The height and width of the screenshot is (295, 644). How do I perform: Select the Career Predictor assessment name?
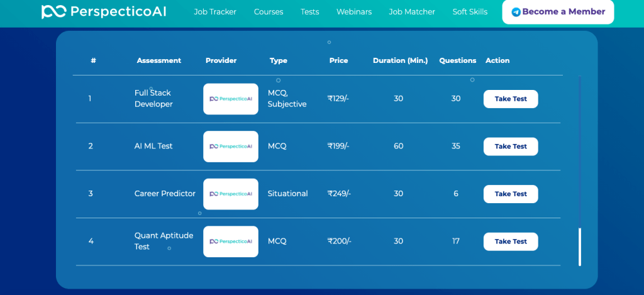pyautogui.click(x=165, y=194)
